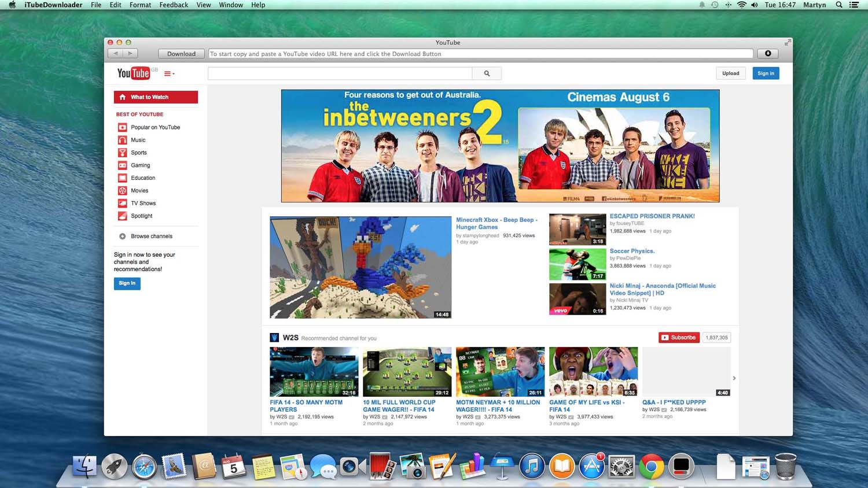
Task: Click the Download button
Action: (181, 54)
